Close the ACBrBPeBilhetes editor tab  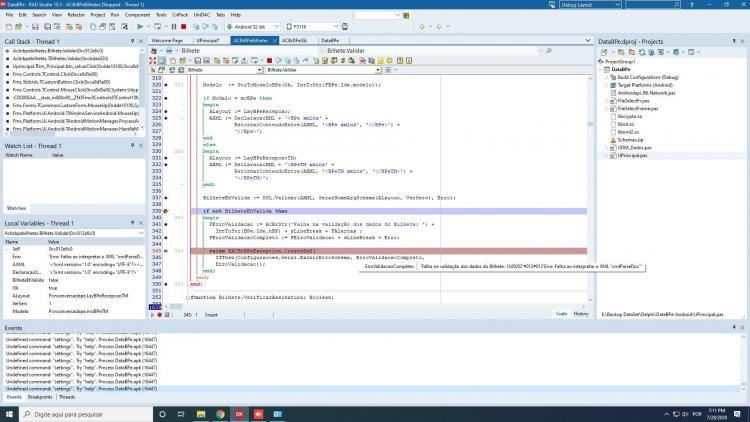tap(275, 41)
